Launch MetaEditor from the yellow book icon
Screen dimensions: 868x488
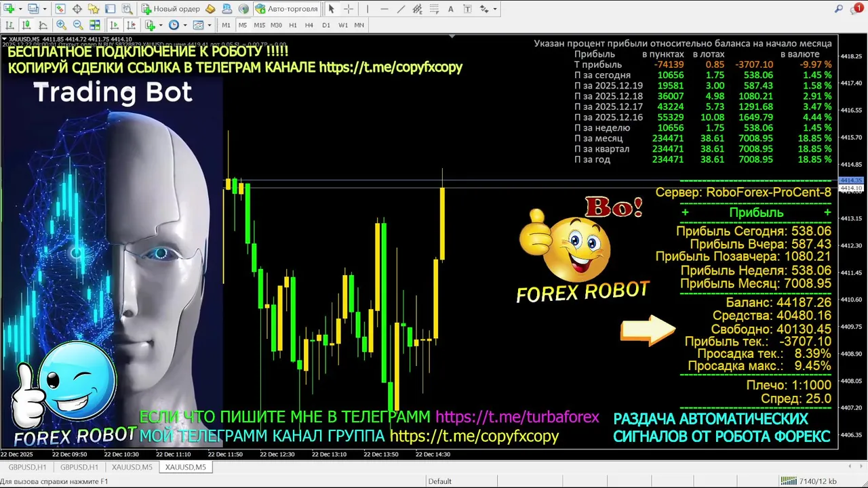tap(210, 9)
